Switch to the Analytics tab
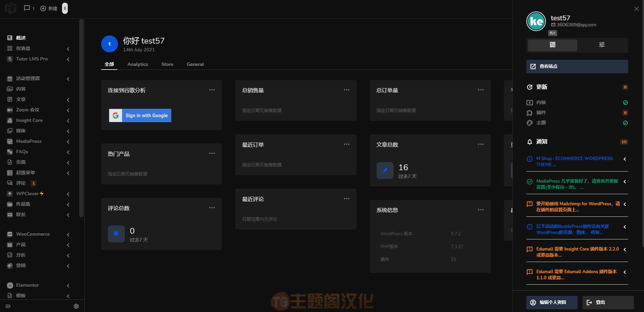The width and height of the screenshot is (644, 312). click(x=138, y=64)
